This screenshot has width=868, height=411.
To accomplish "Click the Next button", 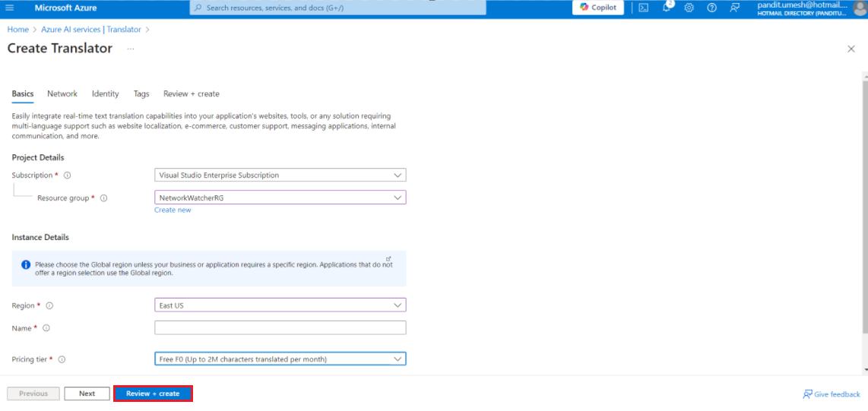I will click(x=87, y=394).
